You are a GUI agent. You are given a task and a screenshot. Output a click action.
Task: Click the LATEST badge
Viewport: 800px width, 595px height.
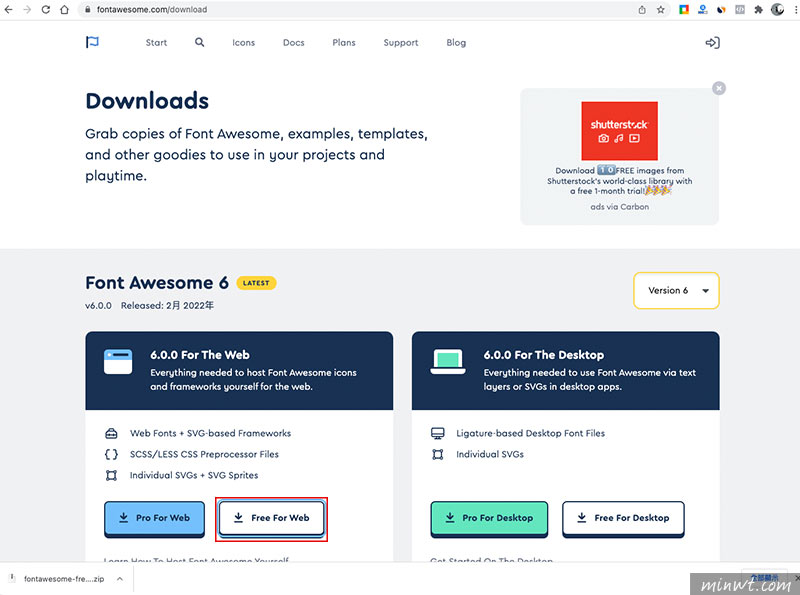256,283
